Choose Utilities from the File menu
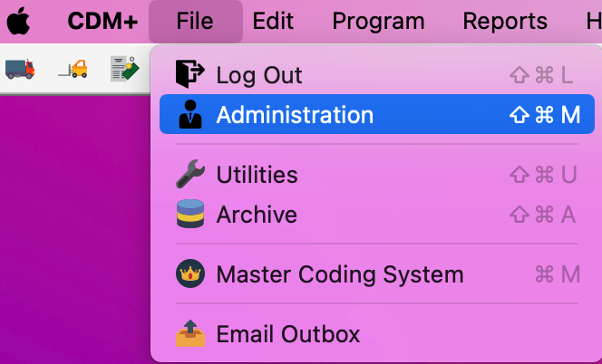The width and height of the screenshot is (602, 364). click(257, 175)
